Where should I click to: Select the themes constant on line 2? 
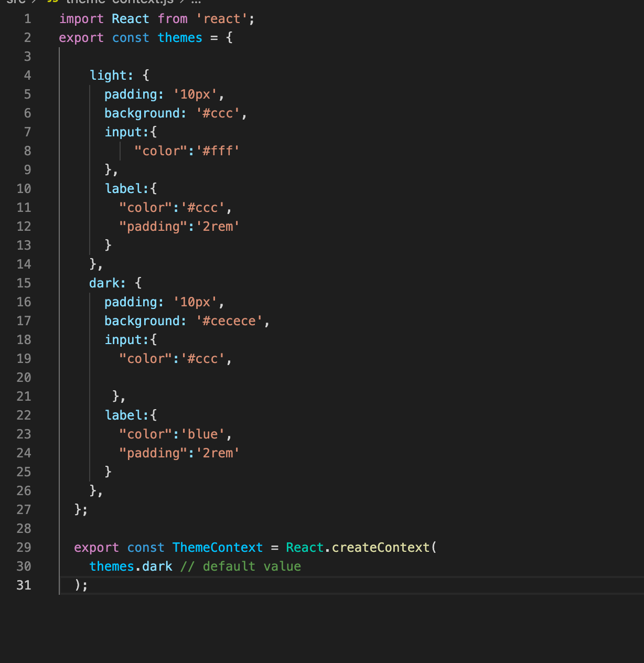(179, 37)
